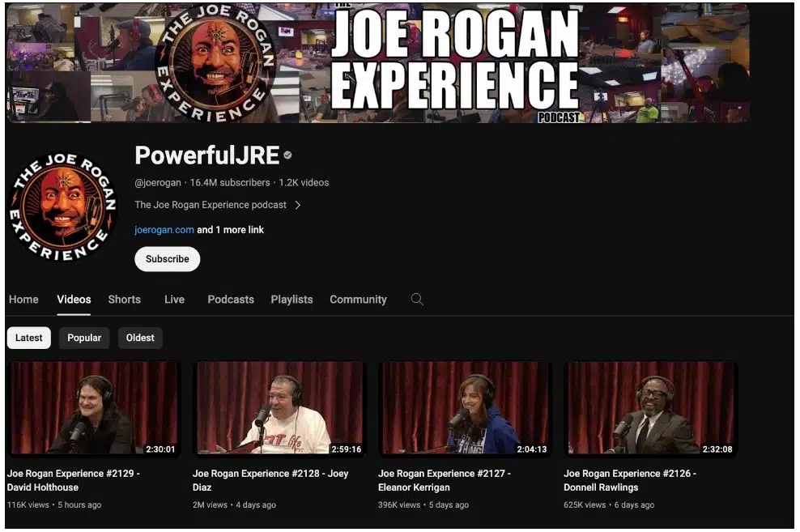Click the '2:59:16' duration badge

346,449
